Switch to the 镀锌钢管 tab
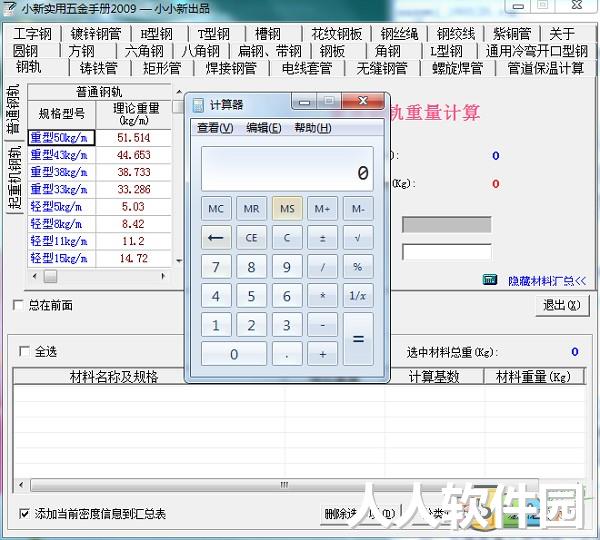The height and width of the screenshot is (540, 600). pos(96,34)
